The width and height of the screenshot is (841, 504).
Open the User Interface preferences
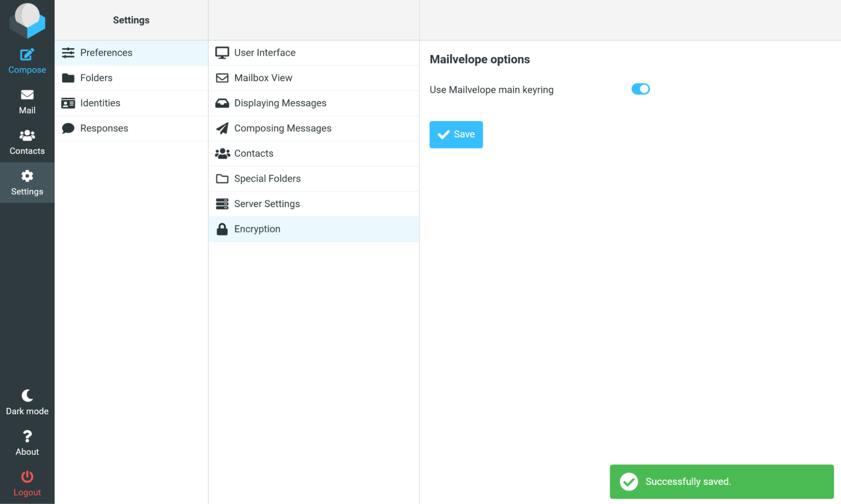(265, 53)
